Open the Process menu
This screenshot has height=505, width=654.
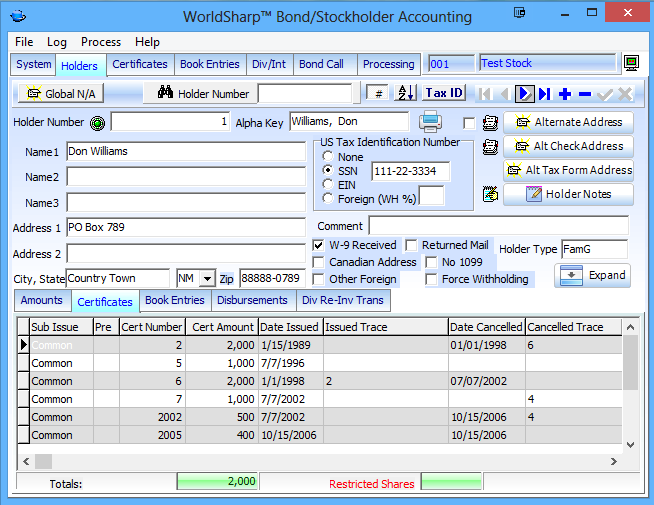(x=101, y=42)
